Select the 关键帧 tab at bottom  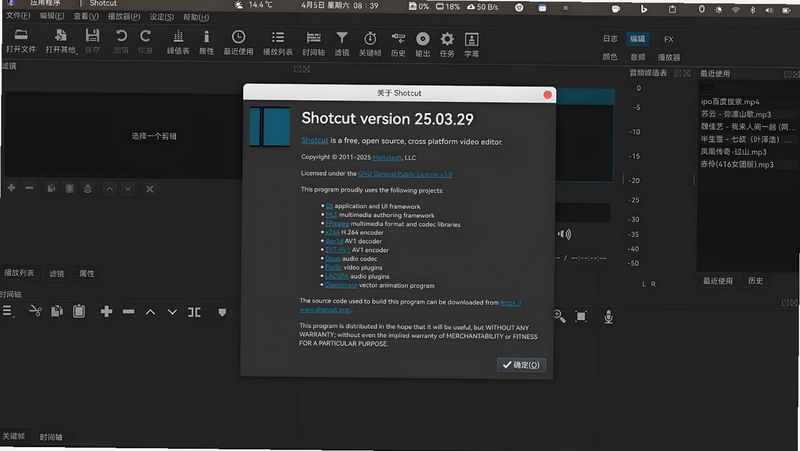[14, 436]
